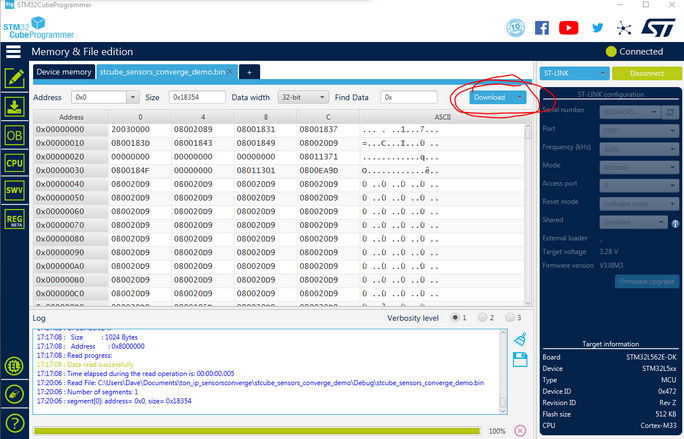Open the ST Twitter page
This screenshot has height=439, width=684.
point(597,28)
